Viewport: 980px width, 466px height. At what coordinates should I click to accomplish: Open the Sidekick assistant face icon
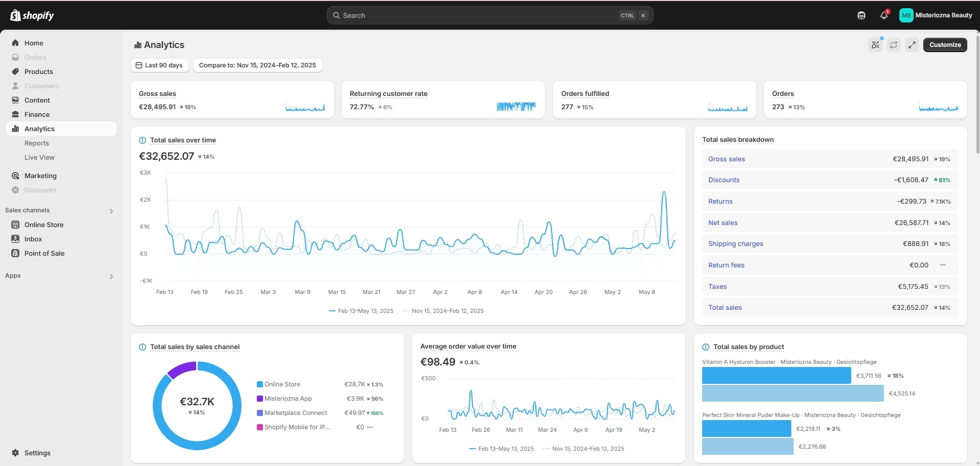click(861, 15)
